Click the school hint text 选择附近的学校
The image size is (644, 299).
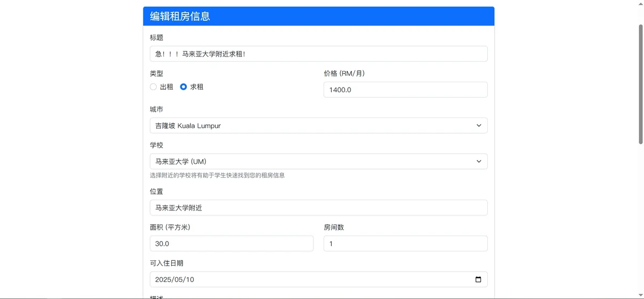(x=217, y=176)
